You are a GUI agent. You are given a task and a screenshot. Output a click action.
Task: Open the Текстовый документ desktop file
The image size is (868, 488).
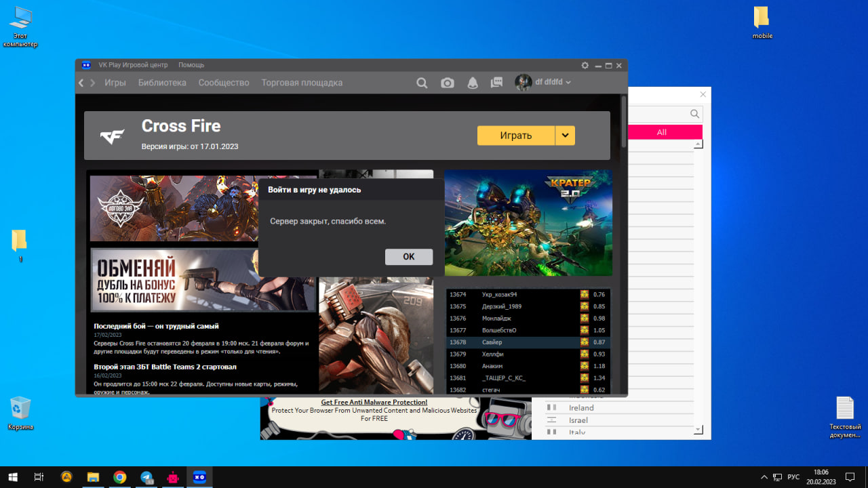(x=845, y=417)
